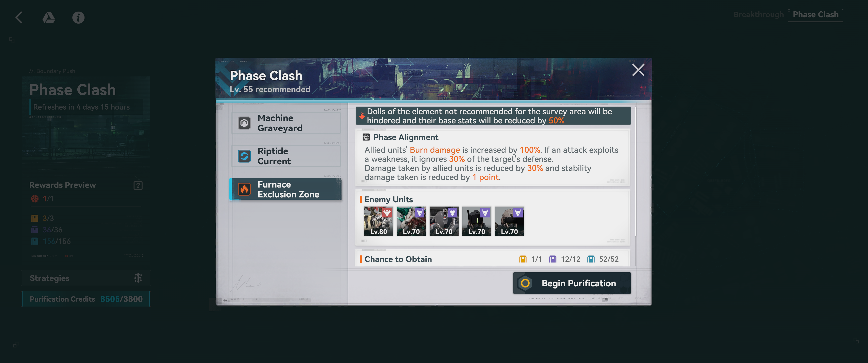Open the info icon

(x=78, y=17)
